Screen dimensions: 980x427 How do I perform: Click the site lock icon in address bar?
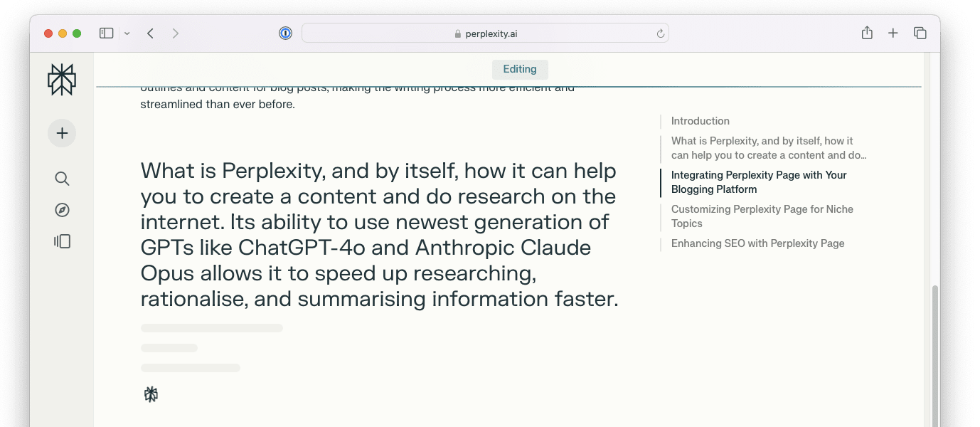[458, 33]
